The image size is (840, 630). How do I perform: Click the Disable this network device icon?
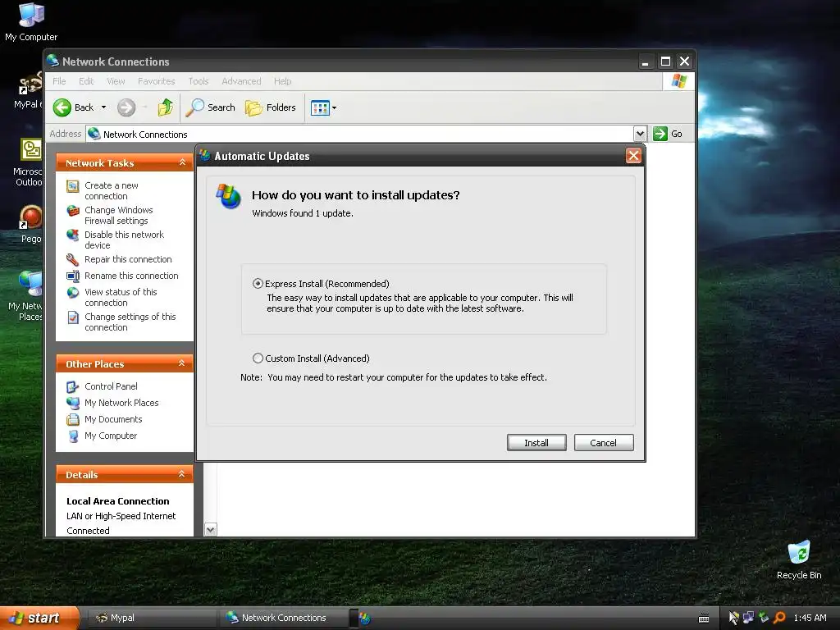tap(73, 235)
